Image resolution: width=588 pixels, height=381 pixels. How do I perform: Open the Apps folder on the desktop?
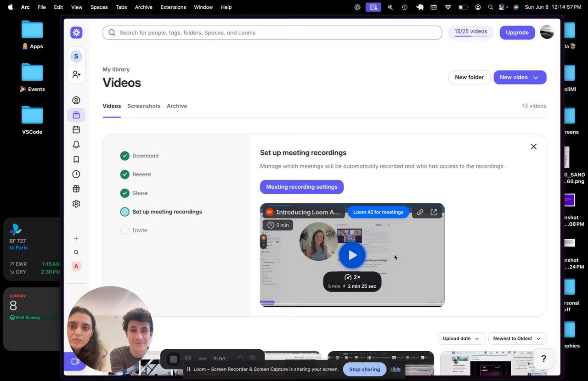(32, 35)
